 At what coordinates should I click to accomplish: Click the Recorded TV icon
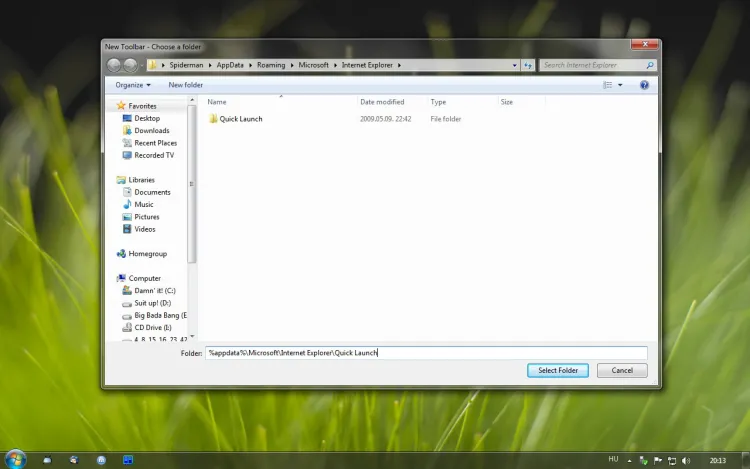tap(127, 155)
